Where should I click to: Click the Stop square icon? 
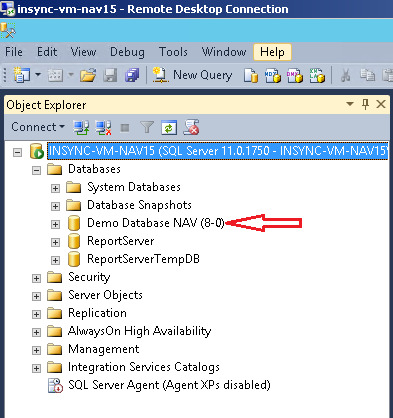[125, 127]
